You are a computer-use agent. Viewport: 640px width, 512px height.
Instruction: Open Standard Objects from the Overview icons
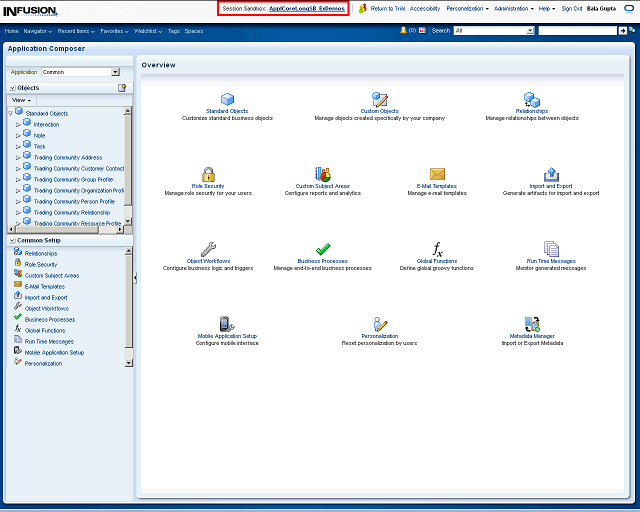(x=227, y=99)
